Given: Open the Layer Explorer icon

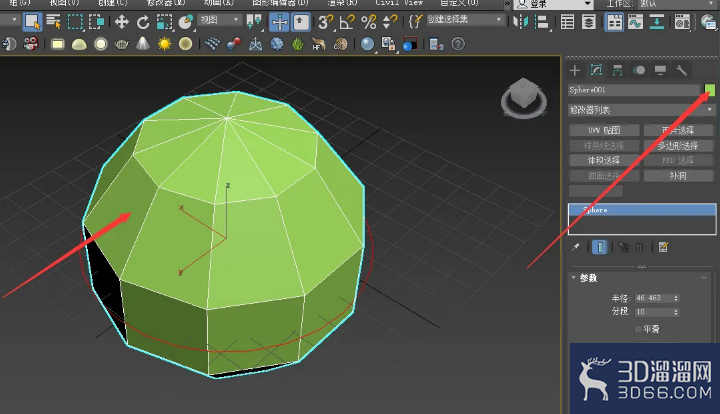Looking at the screenshot, I should (x=589, y=22).
